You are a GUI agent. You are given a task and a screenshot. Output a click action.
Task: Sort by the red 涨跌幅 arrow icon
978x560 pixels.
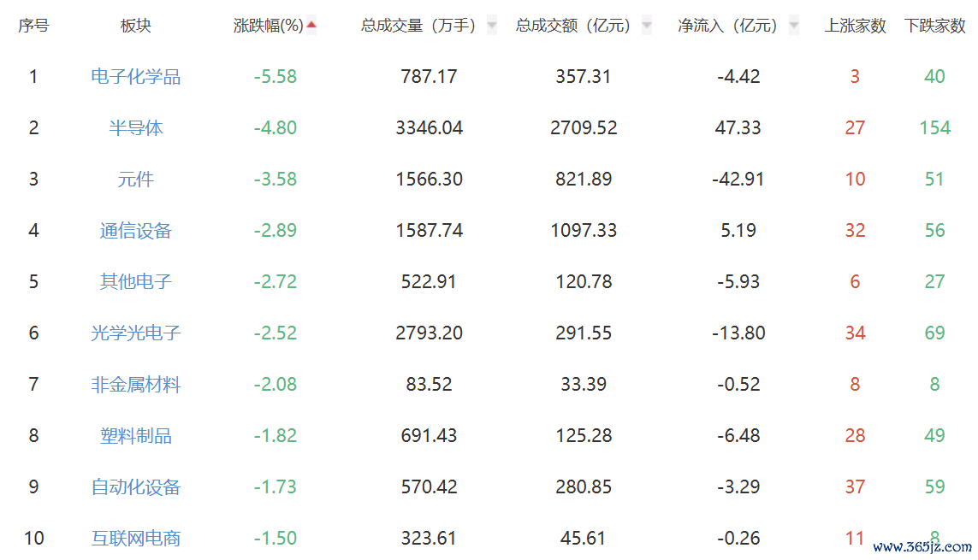tap(311, 25)
